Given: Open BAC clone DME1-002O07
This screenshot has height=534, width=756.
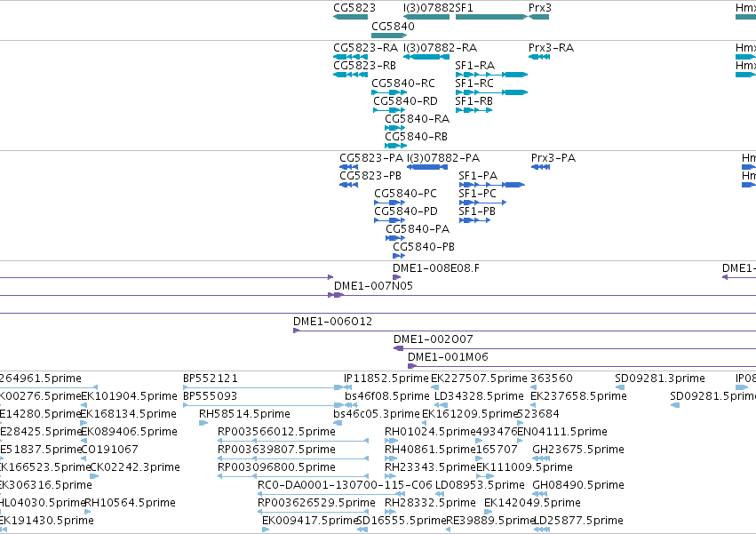Looking at the screenshot, I should [x=575, y=348].
